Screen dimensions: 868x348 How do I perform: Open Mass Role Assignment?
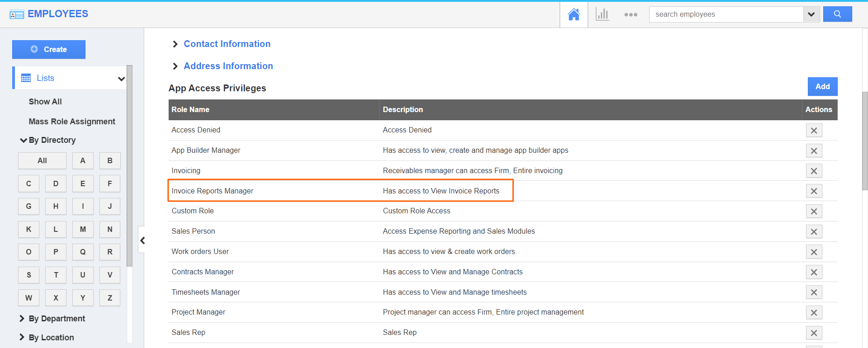click(72, 122)
